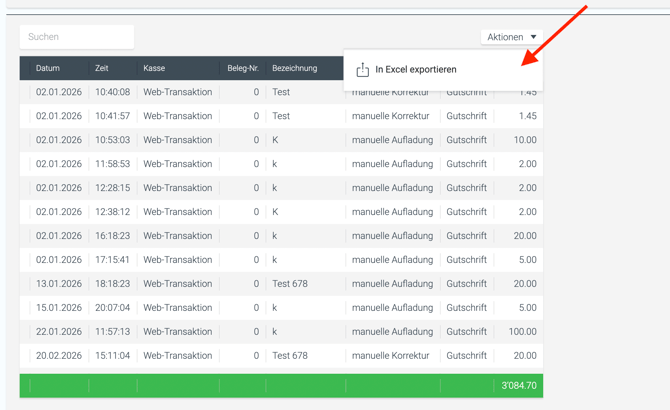Viewport: 670px width, 410px height.
Task: Click the time cell 11:57:13
Action: (112, 332)
